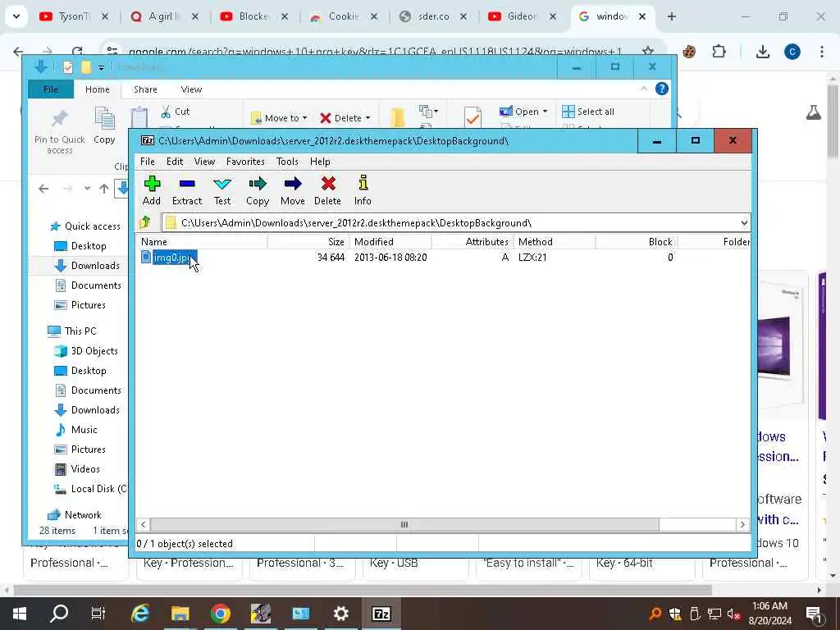The width and height of the screenshot is (840, 630).
Task: Switch to the View tab in File Explorer
Action: (191, 89)
